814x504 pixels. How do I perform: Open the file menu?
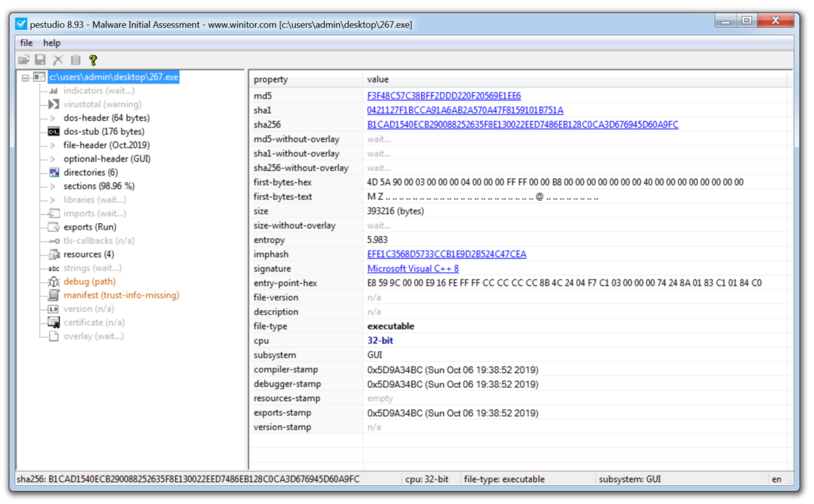click(26, 42)
